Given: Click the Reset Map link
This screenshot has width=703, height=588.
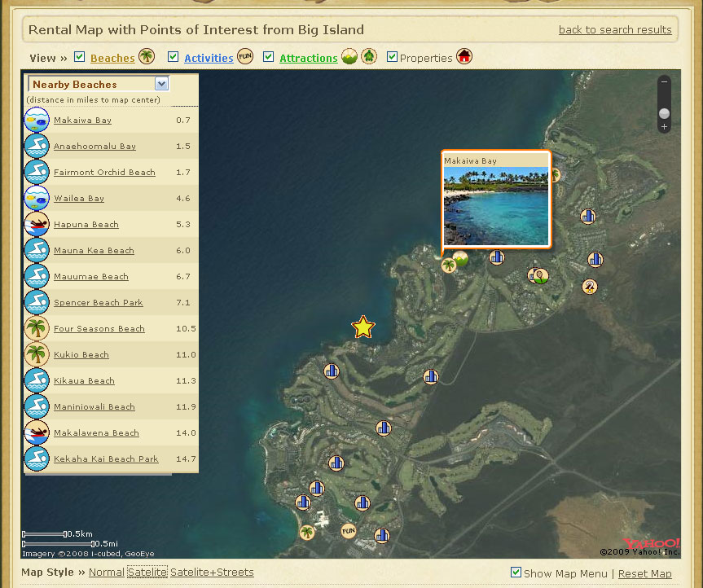Looking at the screenshot, I should click(644, 573).
